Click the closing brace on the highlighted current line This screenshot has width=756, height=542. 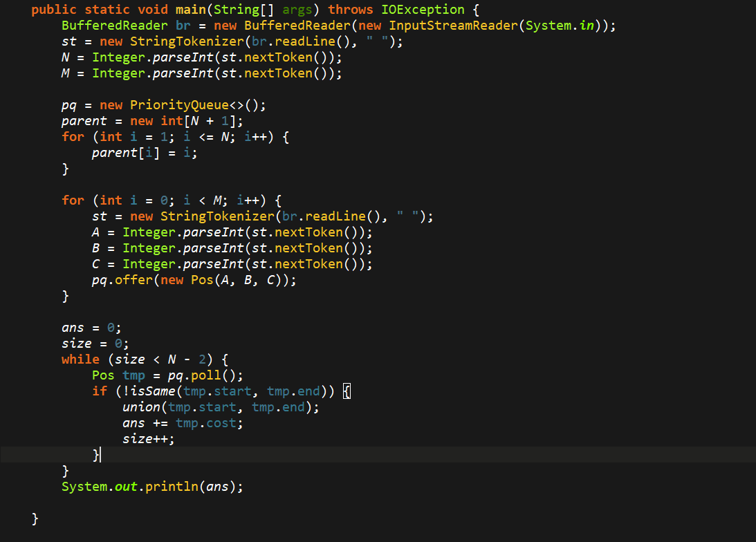tap(96, 455)
